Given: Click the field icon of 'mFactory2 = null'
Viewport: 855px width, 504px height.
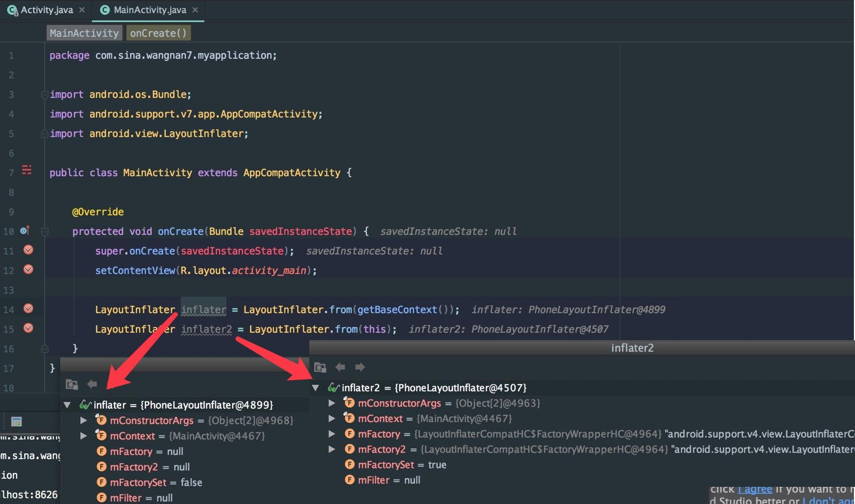Looking at the screenshot, I should click(x=102, y=467).
